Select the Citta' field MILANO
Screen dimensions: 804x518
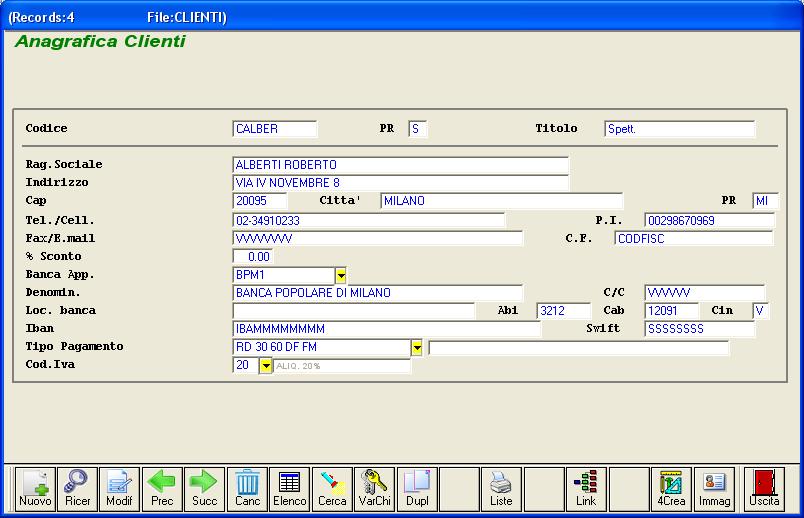tap(502, 201)
